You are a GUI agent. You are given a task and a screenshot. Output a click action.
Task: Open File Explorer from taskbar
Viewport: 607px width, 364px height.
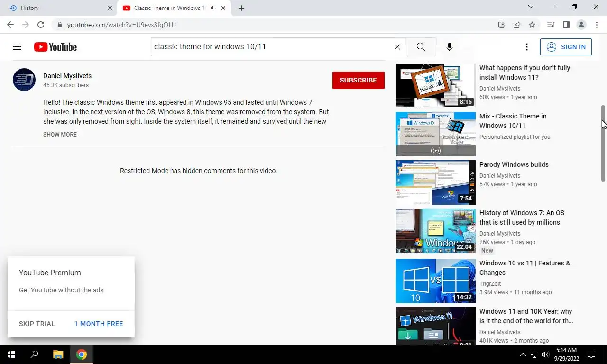coord(58,355)
